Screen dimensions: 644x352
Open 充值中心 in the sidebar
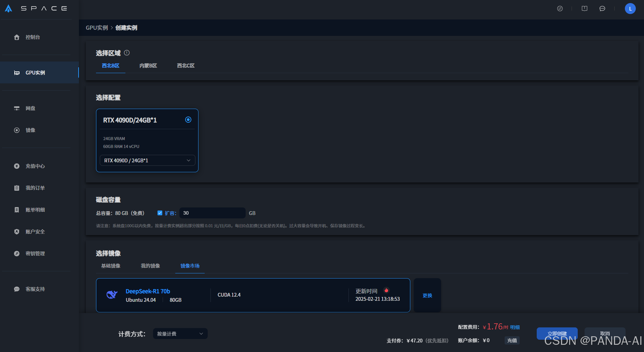[x=35, y=166]
